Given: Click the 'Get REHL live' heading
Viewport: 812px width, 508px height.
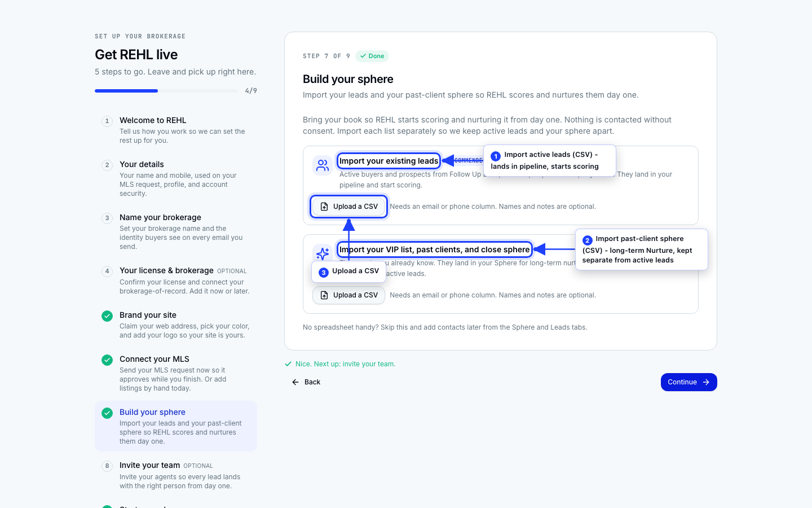Looking at the screenshot, I should (x=136, y=55).
